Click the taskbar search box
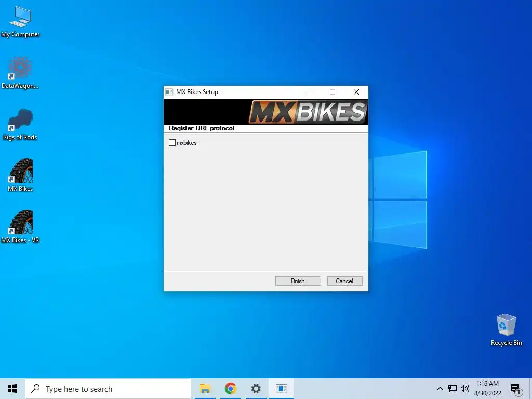 click(108, 389)
